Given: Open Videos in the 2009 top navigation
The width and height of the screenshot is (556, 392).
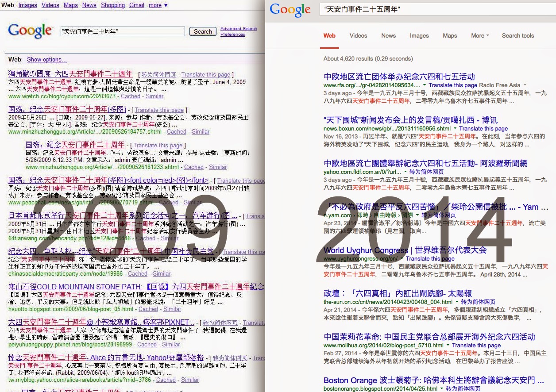Looking at the screenshot, I should 50,5.
